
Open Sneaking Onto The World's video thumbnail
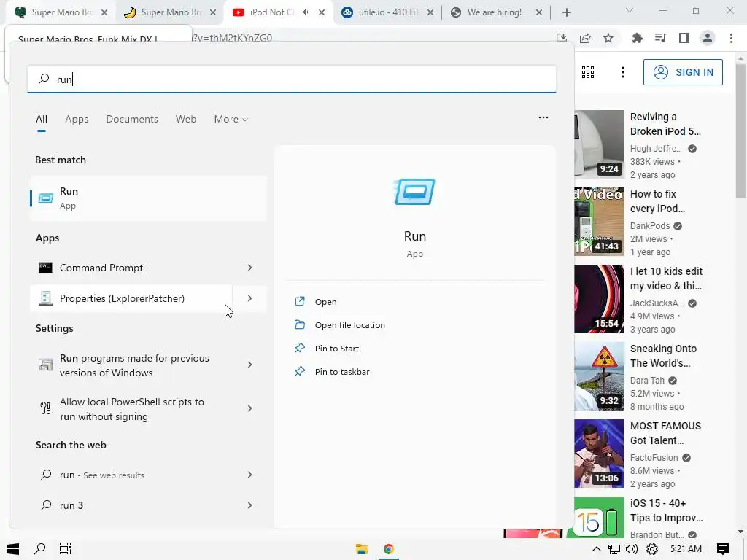(600, 376)
